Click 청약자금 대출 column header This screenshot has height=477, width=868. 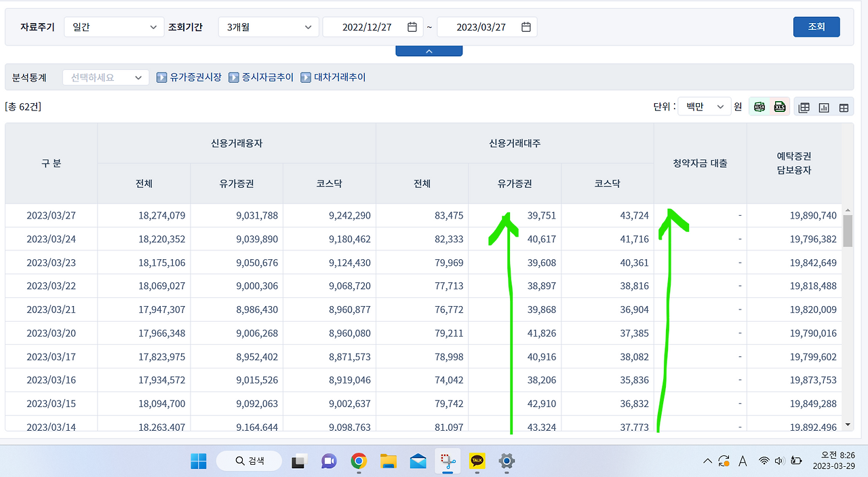[x=700, y=164]
